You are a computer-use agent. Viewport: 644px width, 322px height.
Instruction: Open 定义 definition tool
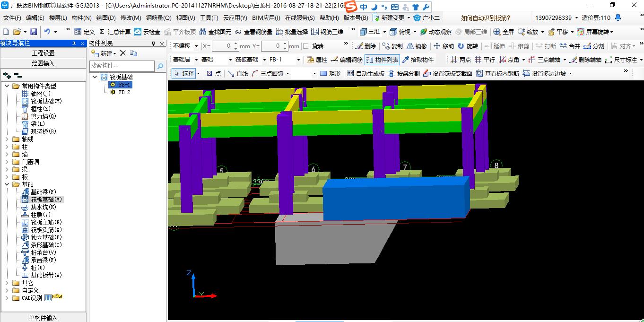[85, 32]
